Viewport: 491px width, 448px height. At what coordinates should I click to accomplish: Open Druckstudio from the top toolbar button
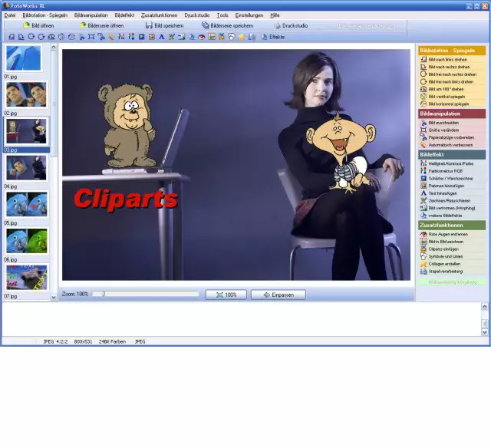click(x=291, y=25)
